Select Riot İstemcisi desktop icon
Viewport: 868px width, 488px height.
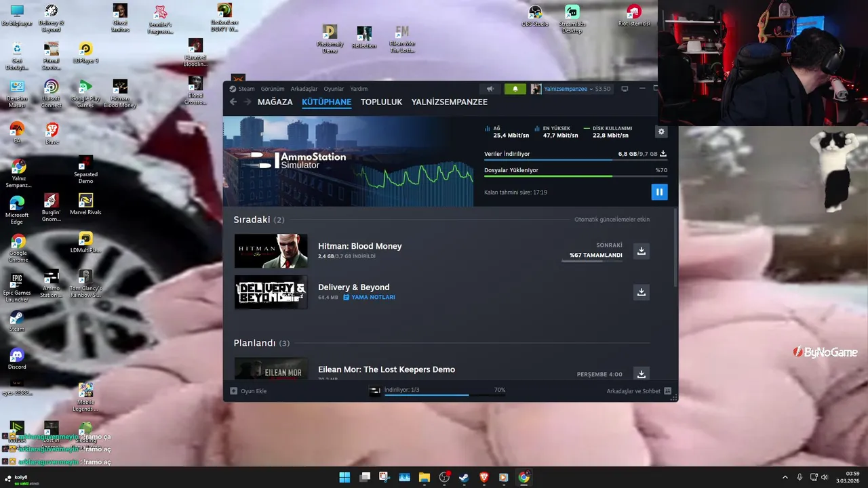point(634,16)
